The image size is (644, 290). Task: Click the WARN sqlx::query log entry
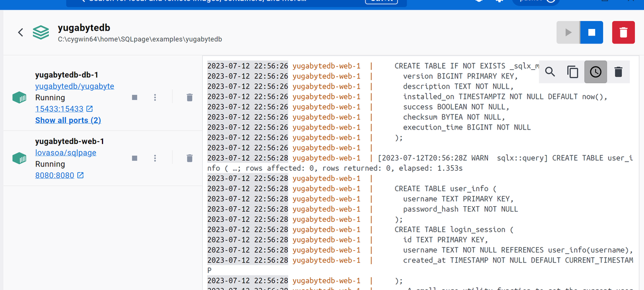[421, 163]
